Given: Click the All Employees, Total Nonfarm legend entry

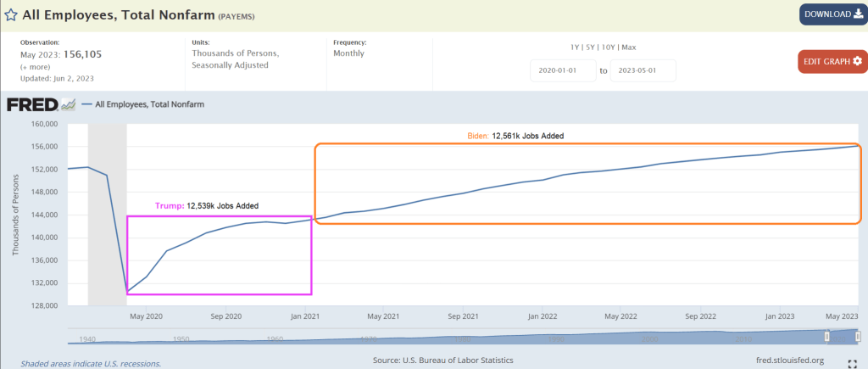Looking at the screenshot, I should pyautogui.click(x=150, y=105).
